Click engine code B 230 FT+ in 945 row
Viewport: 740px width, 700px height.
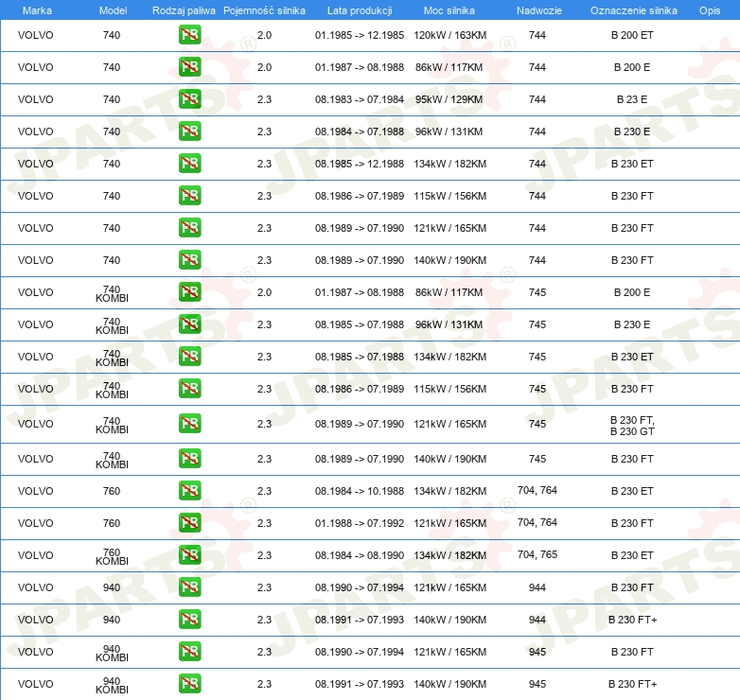[x=632, y=683]
